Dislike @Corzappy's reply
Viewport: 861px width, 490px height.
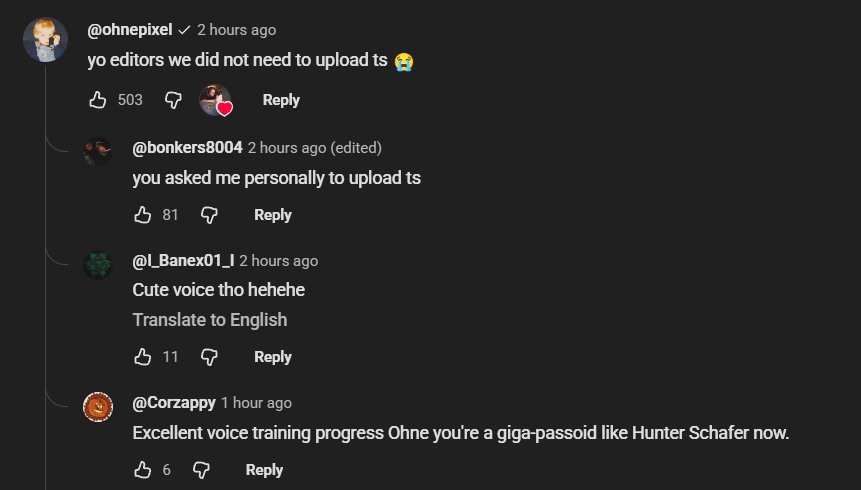pyautogui.click(x=201, y=470)
